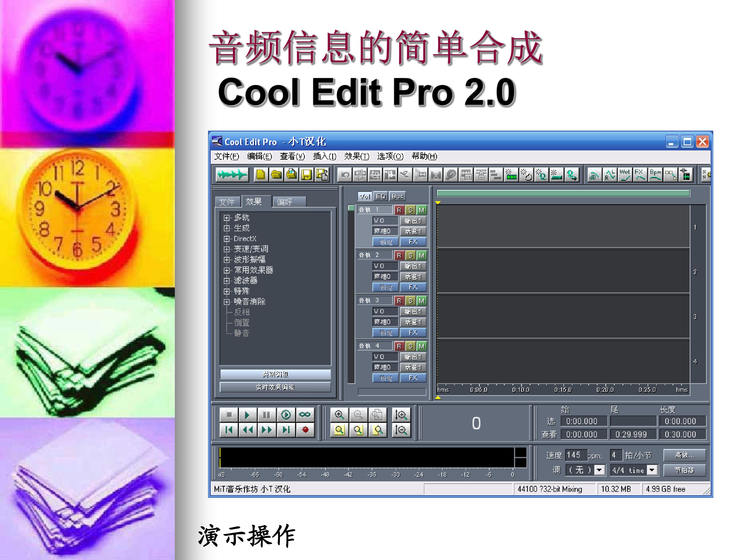
Task: Switch to the EQ track controls tab
Action: (381, 197)
